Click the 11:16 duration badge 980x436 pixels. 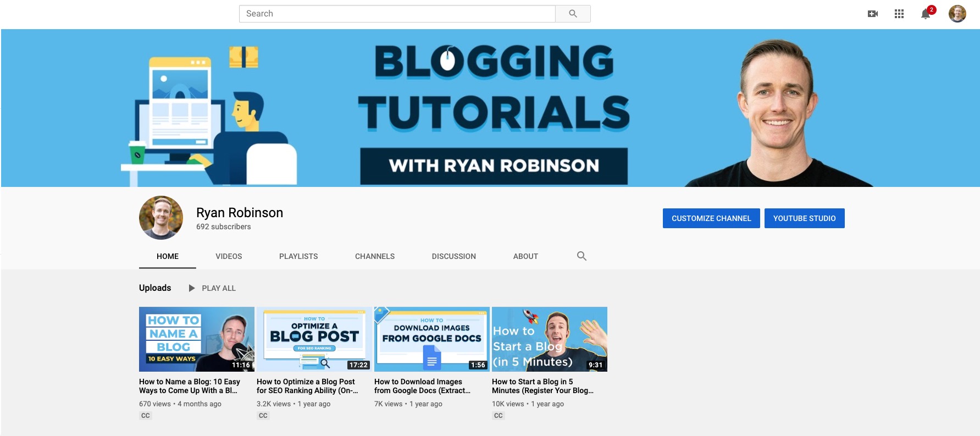point(241,365)
